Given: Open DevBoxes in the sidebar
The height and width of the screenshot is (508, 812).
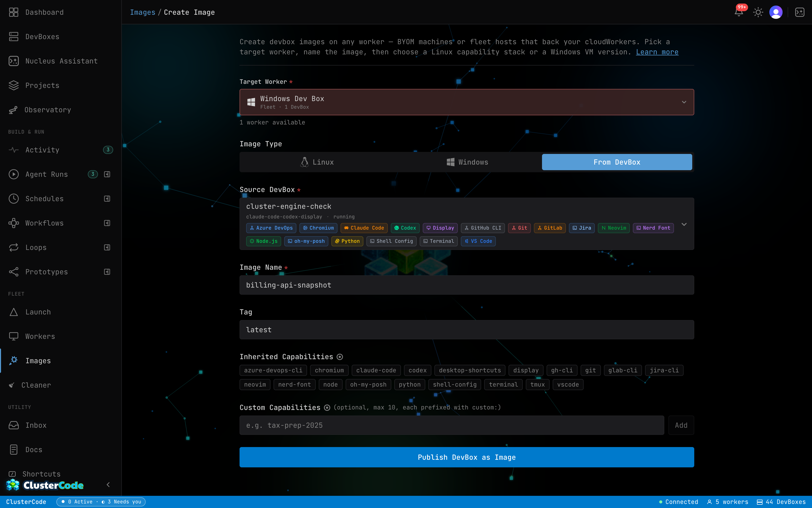Looking at the screenshot, I should pos(60,37).
